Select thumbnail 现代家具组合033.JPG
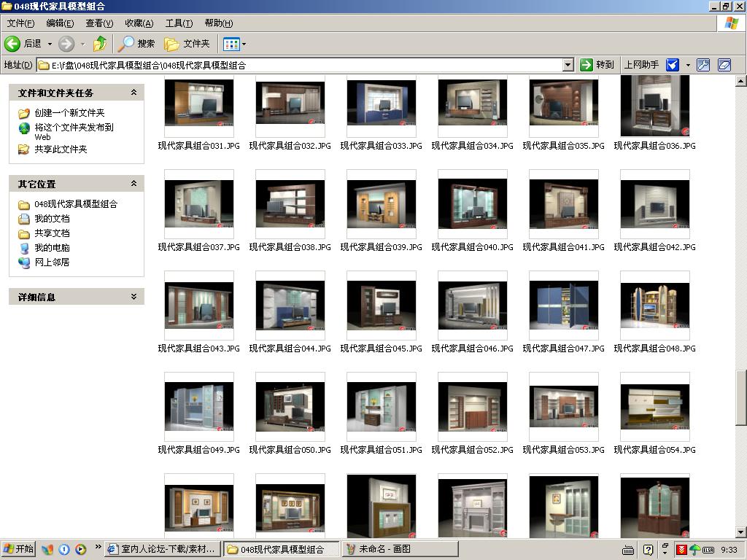Viewport: 747px width, 560px height. [382, 102]
